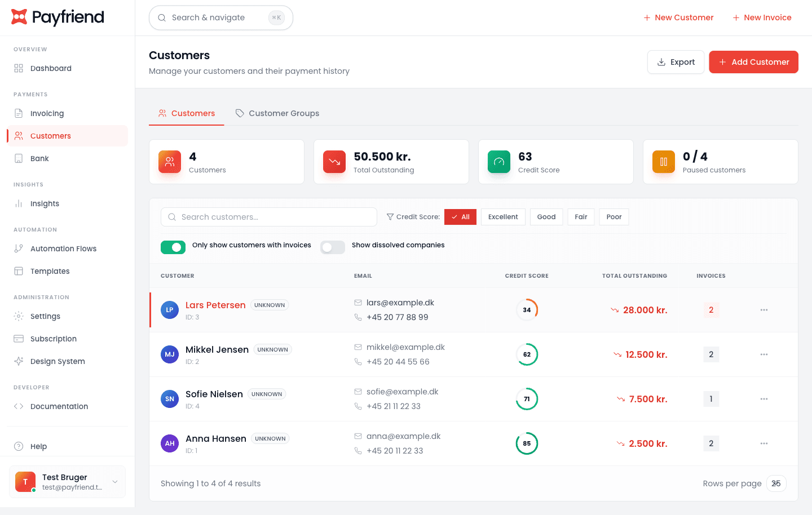
Task: Enable 'Show dissolved companies'
Action: point(332,247)
